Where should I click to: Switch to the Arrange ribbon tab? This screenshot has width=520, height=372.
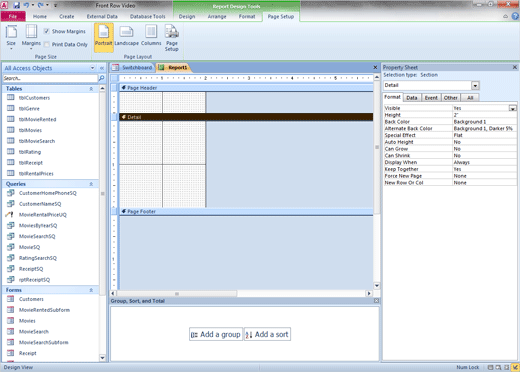[x=217, y=16]
